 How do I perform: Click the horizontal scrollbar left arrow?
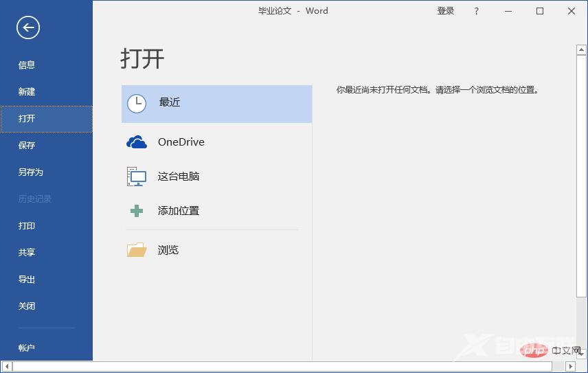pyautogui.click(x=6, y=367)
